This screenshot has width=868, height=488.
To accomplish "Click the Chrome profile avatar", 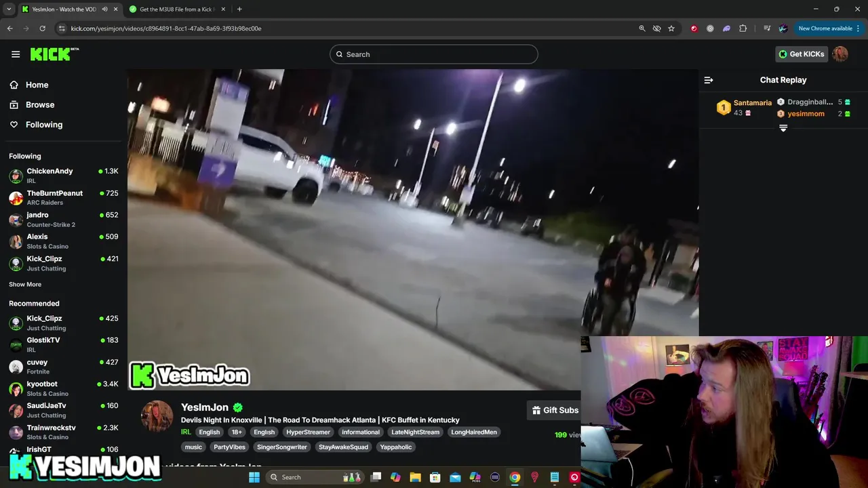I will (x=783, y=28).
